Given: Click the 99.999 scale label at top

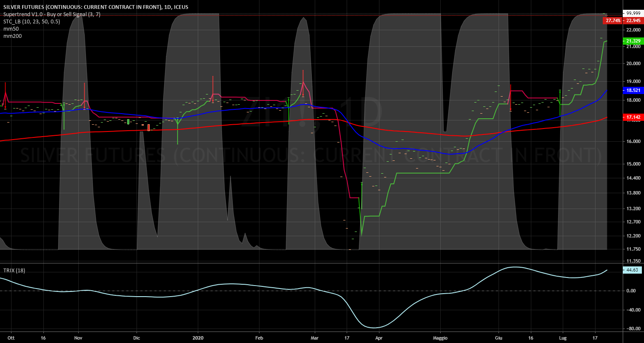Looking at the screenshot, I should [x=633, y=13].
